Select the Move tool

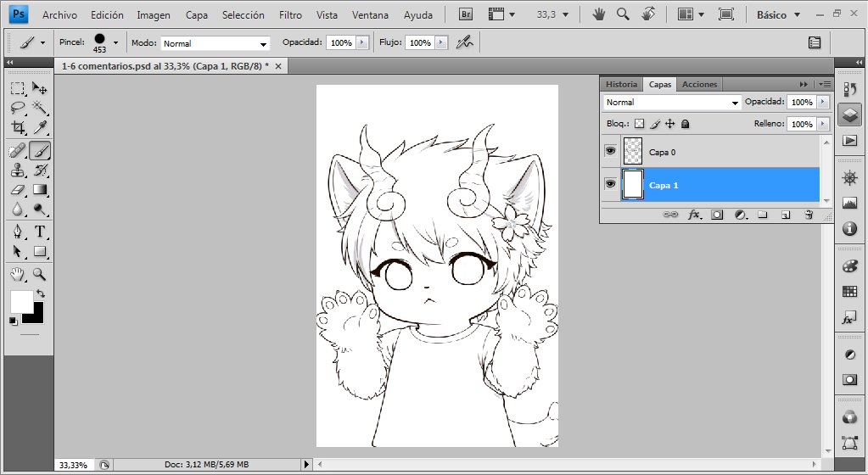(39, 88)
